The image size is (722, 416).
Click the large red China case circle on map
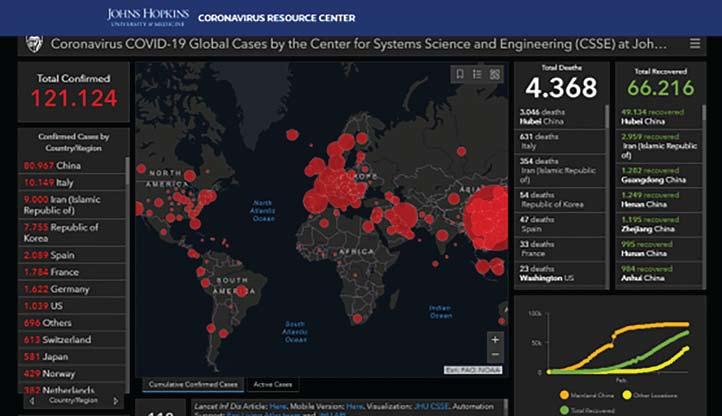488,217
